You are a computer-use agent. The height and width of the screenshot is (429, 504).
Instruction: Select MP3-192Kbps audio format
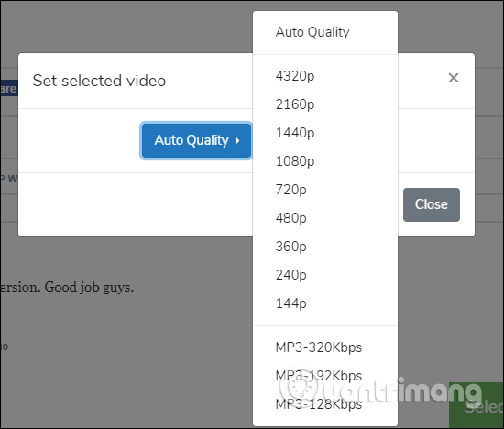325,376
